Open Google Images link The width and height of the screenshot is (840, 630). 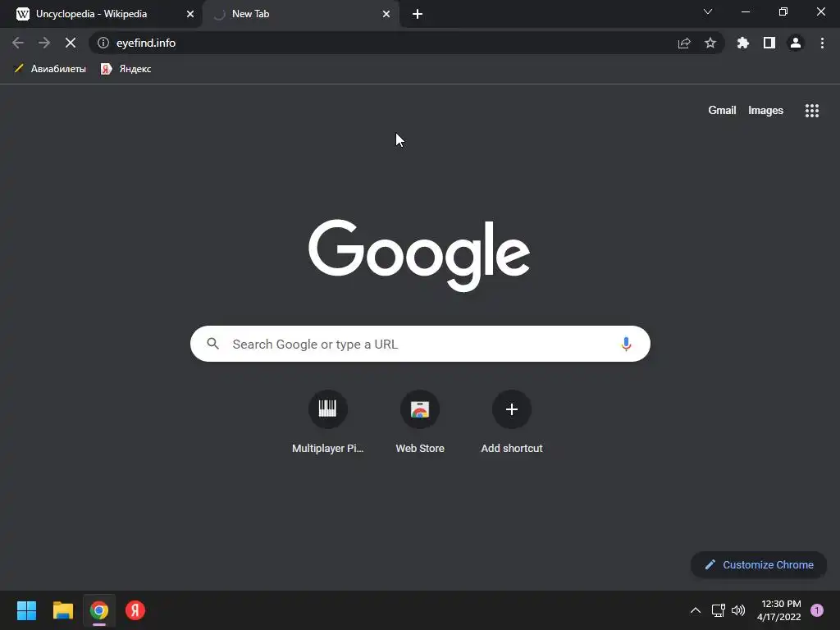(x=765, y=111)
